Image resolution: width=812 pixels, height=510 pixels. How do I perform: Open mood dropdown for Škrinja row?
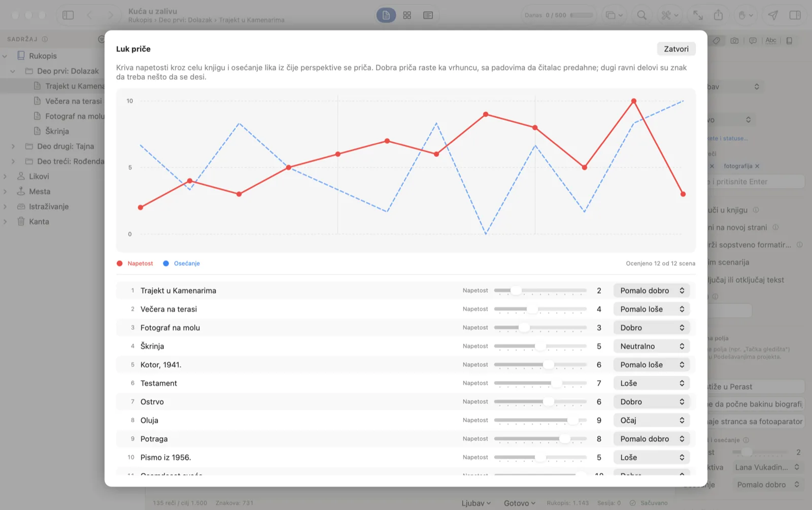click(x=652, y=346)
